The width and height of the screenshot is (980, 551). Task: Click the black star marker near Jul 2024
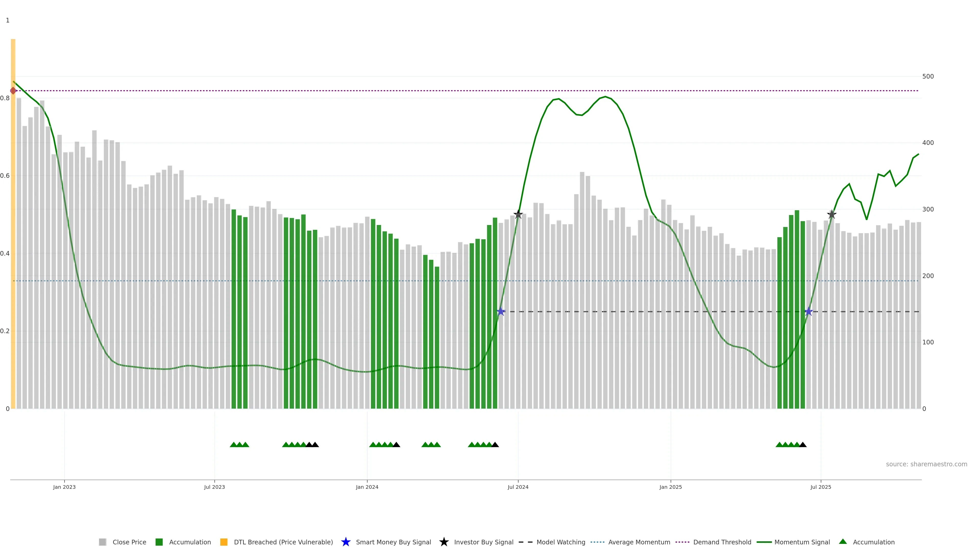point(518,215)
